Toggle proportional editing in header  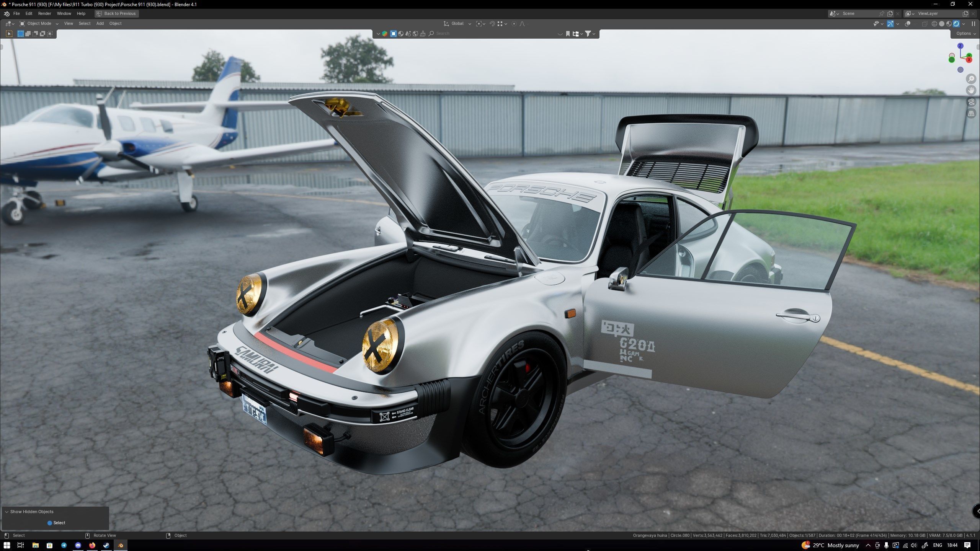[514, 24]
